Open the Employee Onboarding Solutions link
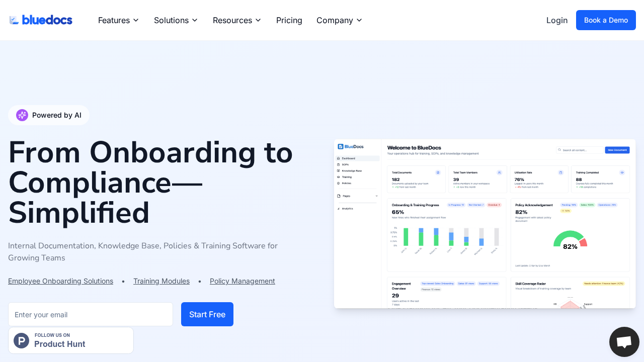 [x=60, y=281]
